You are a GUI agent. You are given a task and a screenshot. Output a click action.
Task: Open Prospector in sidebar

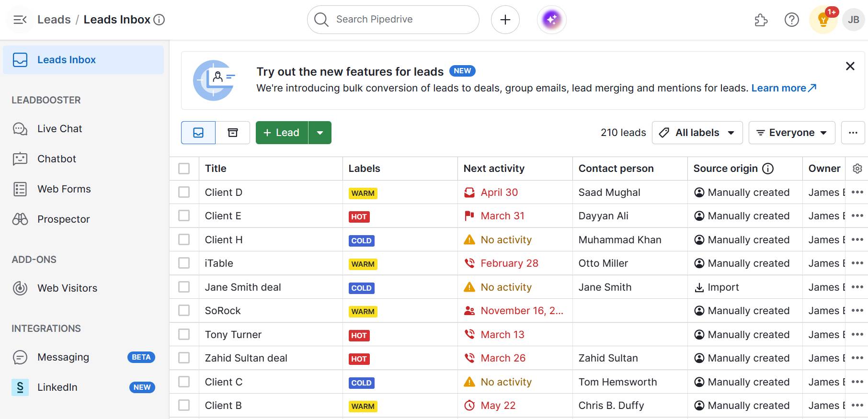[x=83, y=219]
